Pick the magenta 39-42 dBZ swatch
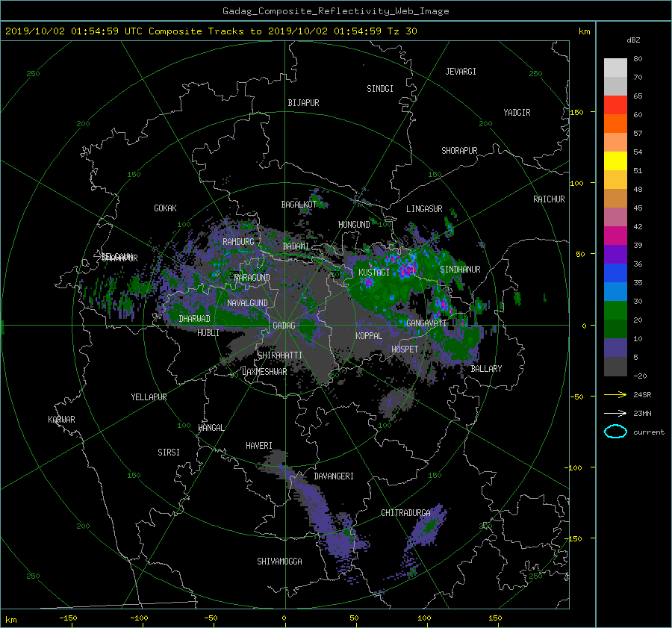The image size is (672, 628). (x=615, y=236)
